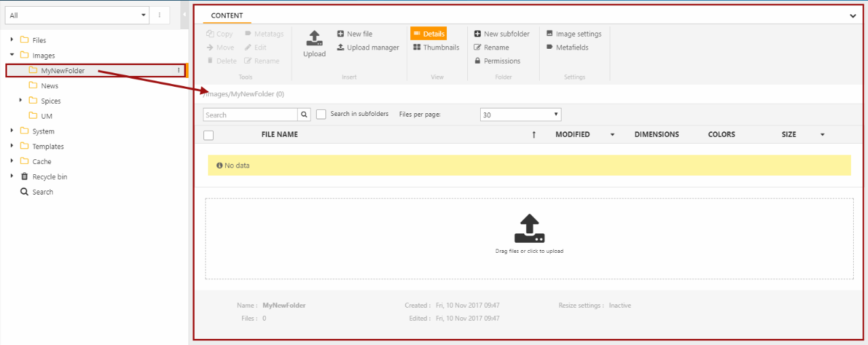Switch to Thumbnails view
This screenshot has height=345, width=868.
[x=436, y=47]
